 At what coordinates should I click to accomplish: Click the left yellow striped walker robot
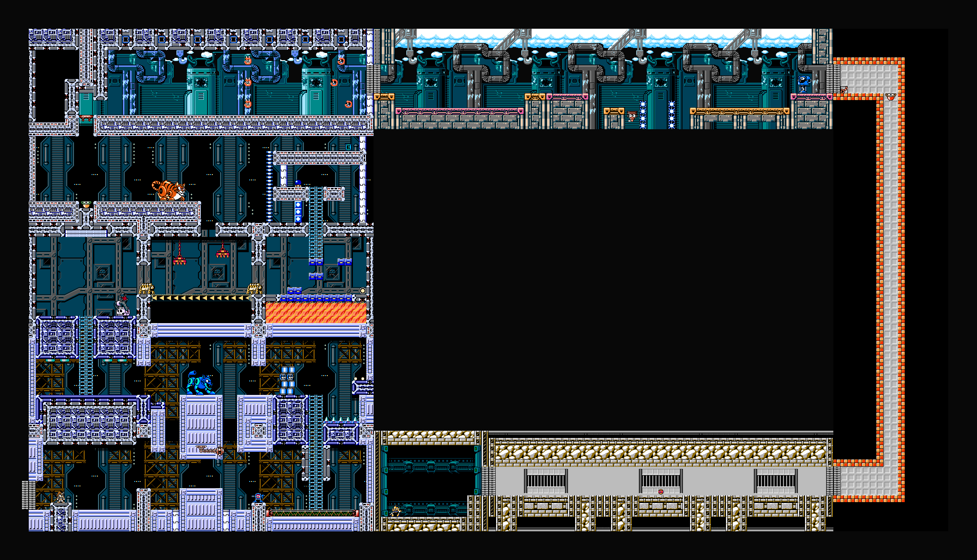[146, 289]
